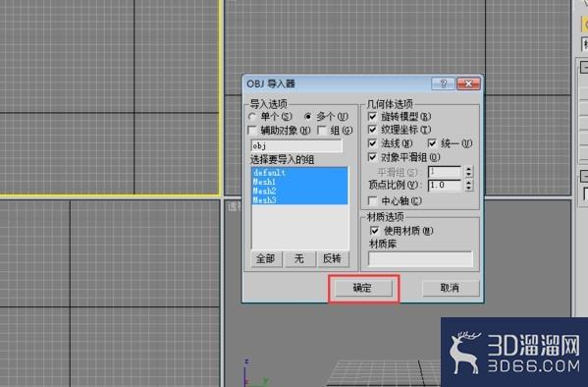This screenshot has height=387, width=588.
Task: Enable the 辅助对象 checkbox
Action: [252, 131]
